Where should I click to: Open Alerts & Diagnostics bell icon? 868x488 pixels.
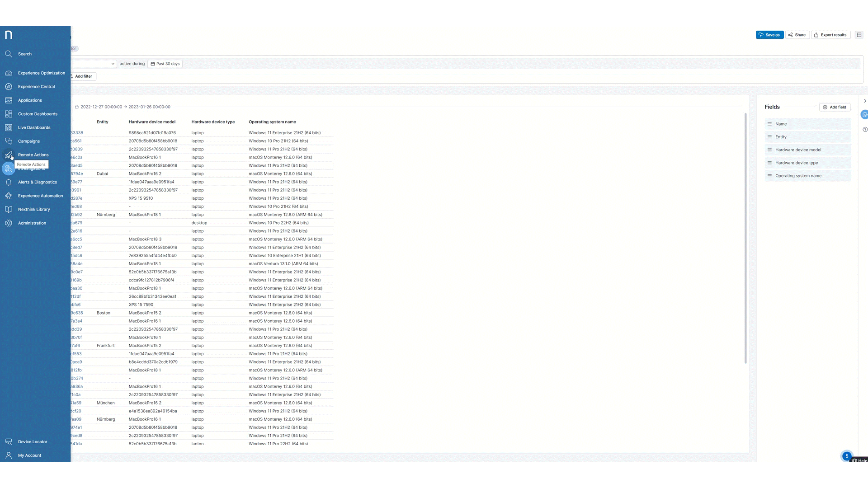coord(9,182)
